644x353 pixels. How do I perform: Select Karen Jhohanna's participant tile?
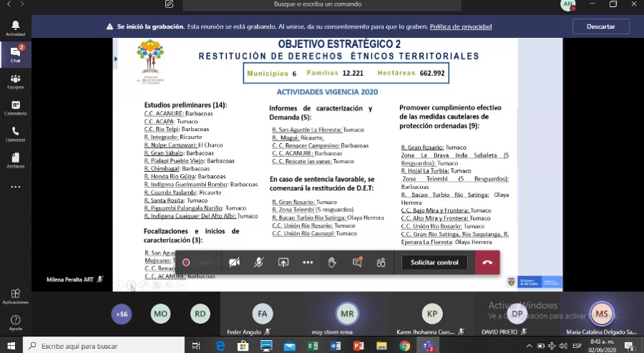coord(432,314)
